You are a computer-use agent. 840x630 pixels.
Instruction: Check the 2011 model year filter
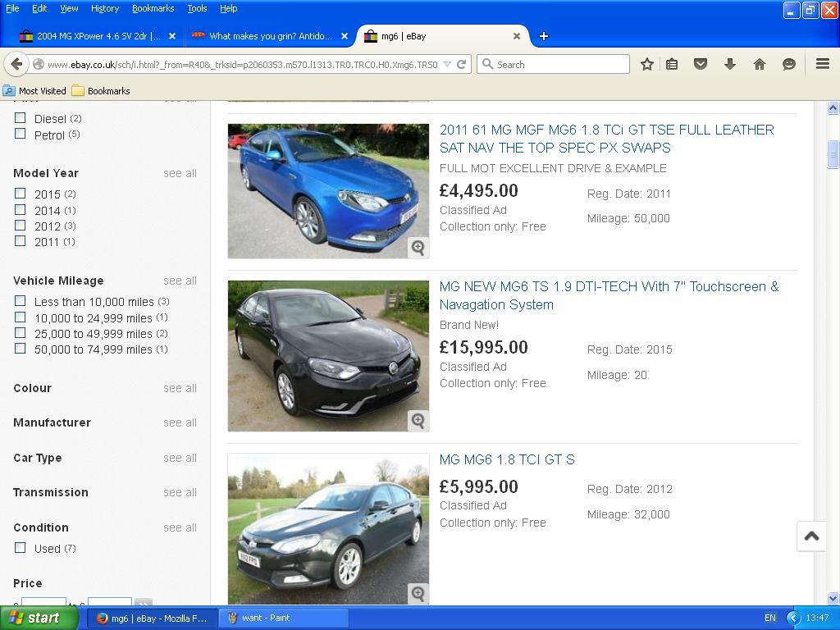coord(21,240)
